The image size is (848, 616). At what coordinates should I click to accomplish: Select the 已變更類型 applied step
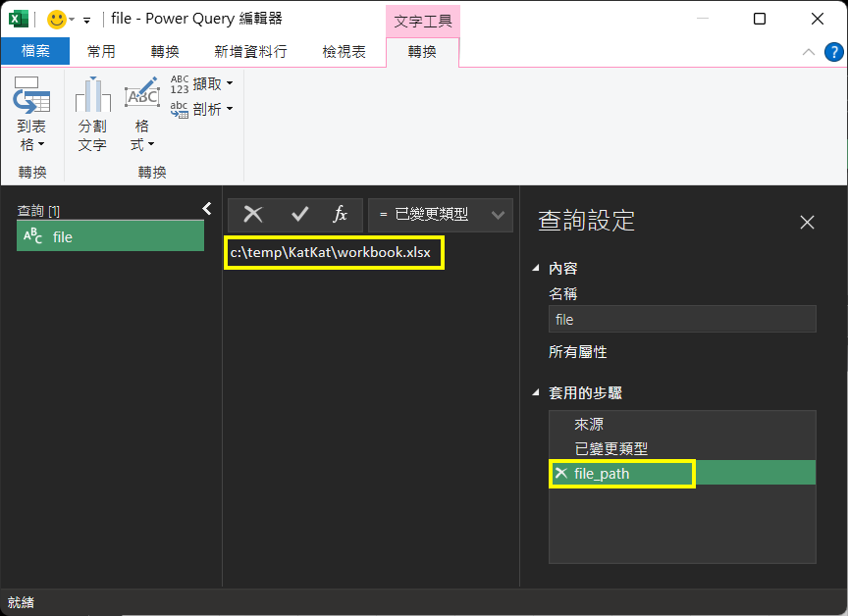pyautogui.click(x=610, y=448)
